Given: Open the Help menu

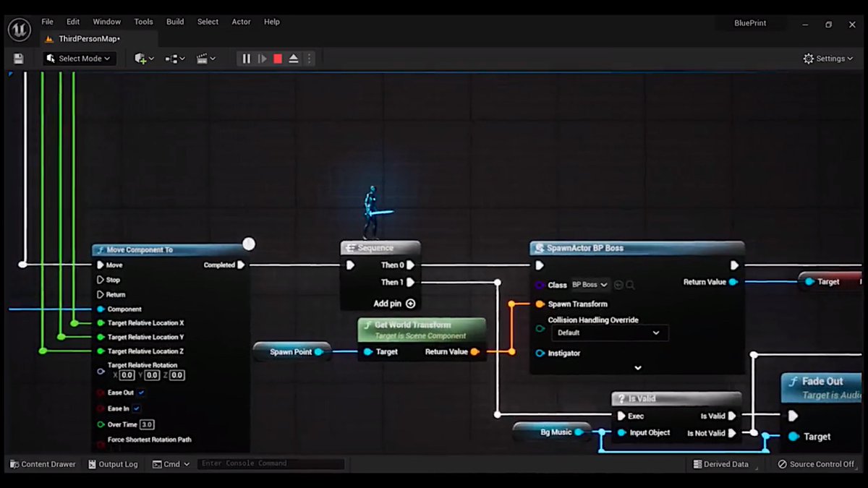Looking at the screenshot, I should tap(271, 22).
